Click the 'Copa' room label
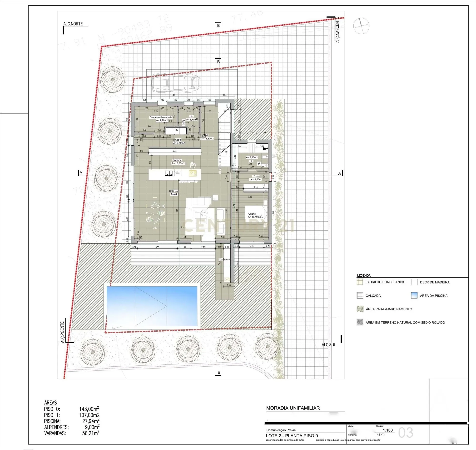 pyautogui.click(x=178, y=140)
